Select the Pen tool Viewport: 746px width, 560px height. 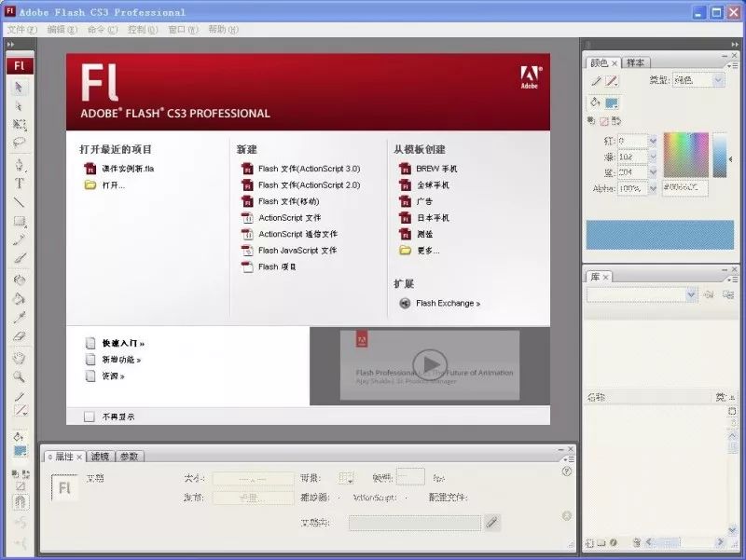pos(21,166)
